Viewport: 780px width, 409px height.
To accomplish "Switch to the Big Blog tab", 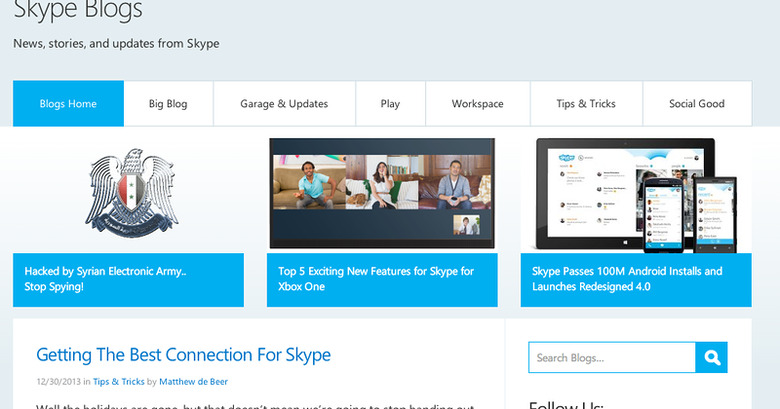I will [x=168, y=103].
